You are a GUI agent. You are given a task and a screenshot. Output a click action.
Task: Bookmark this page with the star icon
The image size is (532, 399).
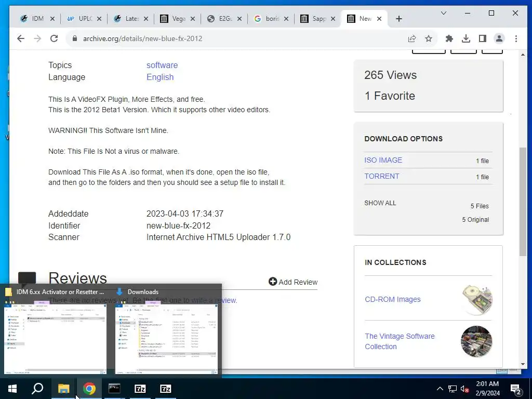(x=429, y=38)
